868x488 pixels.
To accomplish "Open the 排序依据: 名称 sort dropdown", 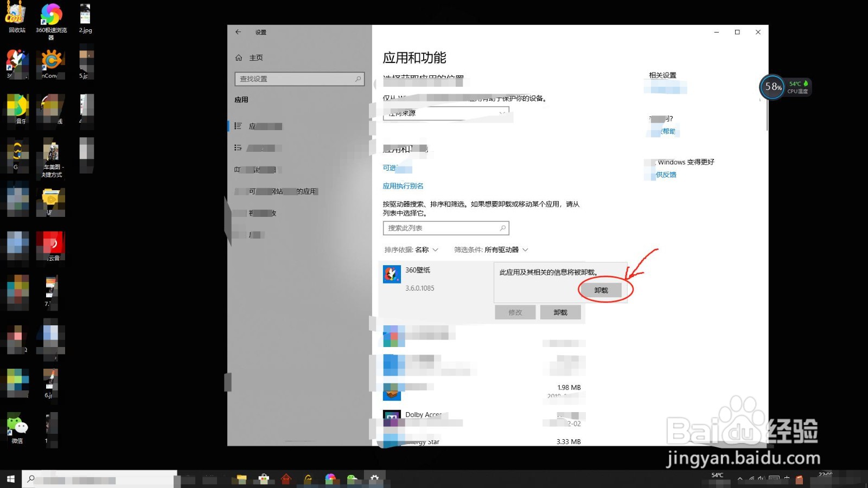I will tap(411, 250).
